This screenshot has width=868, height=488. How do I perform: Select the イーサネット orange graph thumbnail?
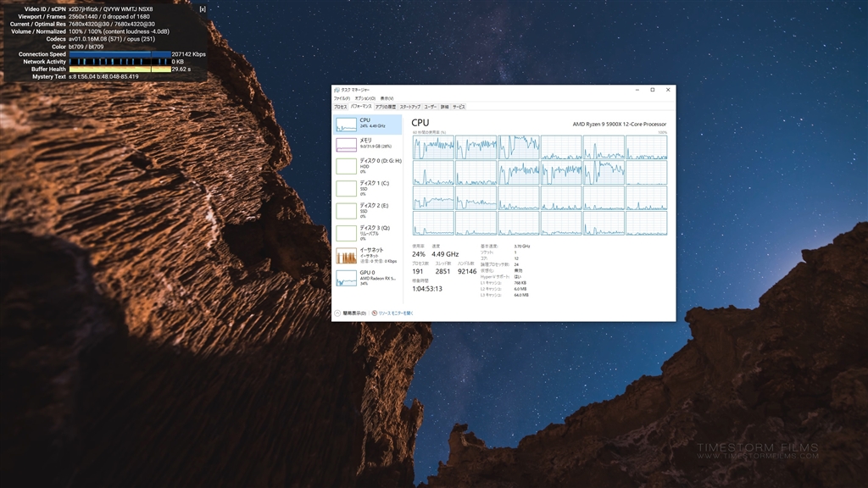346,256
